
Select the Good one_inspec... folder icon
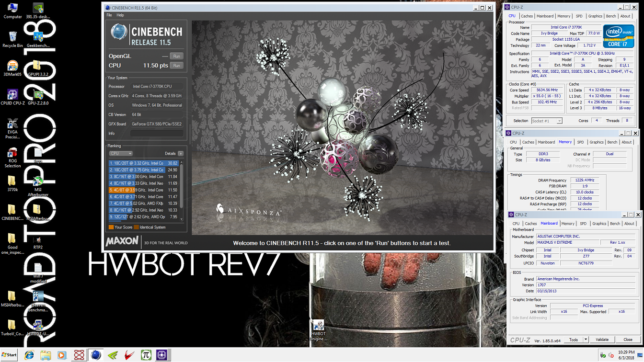click(x=12, y=244)
